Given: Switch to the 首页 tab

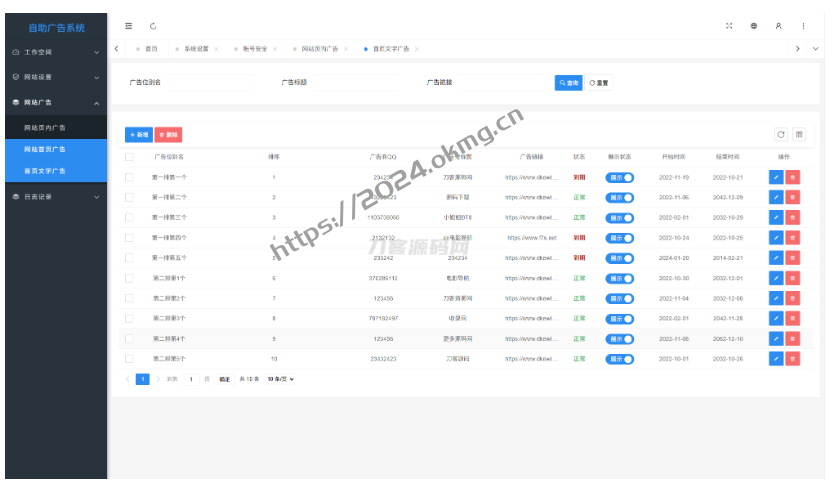Looking at the screenshot, I should tap(147, 49).
